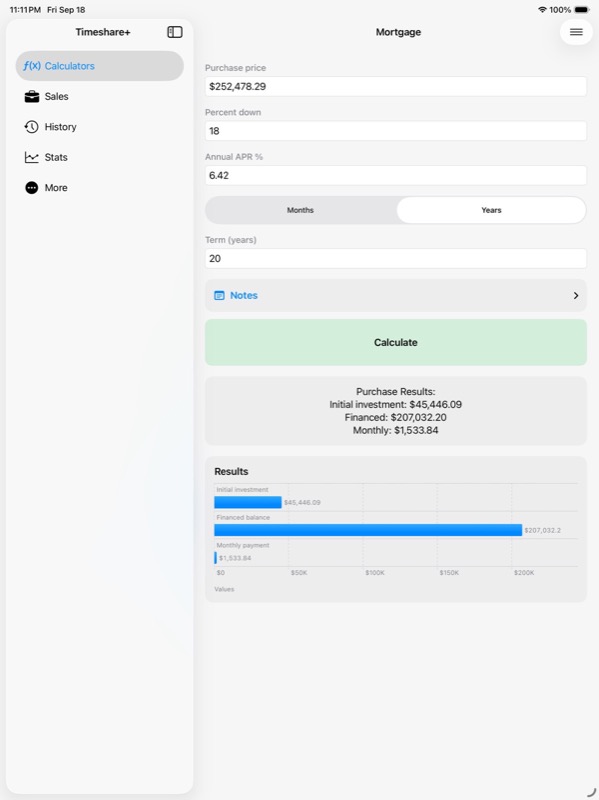Click the 100% battery percentage text

[560, 10]
